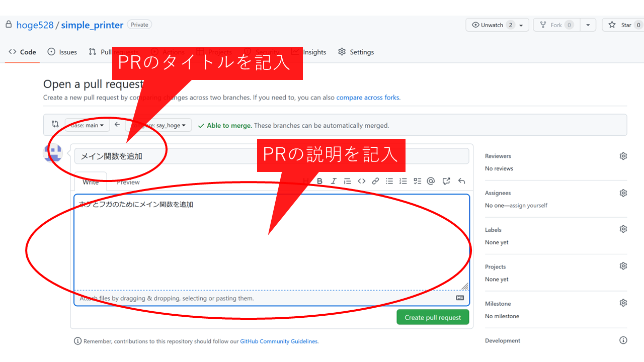644x362 pixels.
Task: Open the dropdown arrow beside Fork
Action: 588,25
